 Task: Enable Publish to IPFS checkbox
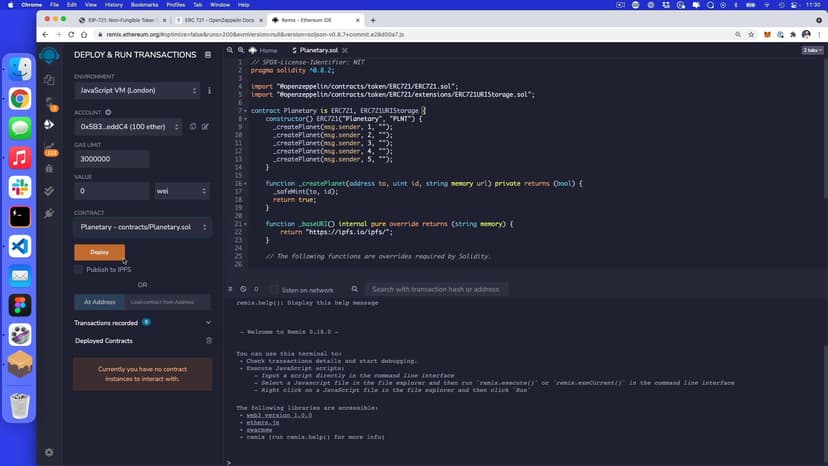click(x=79, y=270)
